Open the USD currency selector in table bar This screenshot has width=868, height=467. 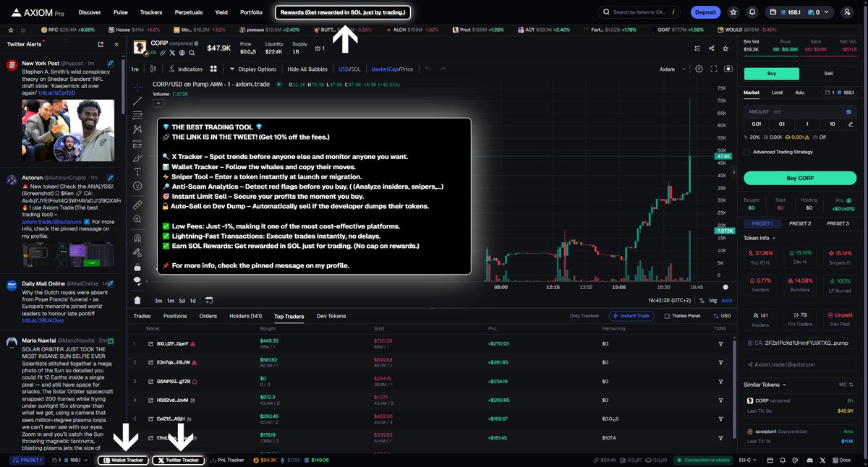point(722,316)
